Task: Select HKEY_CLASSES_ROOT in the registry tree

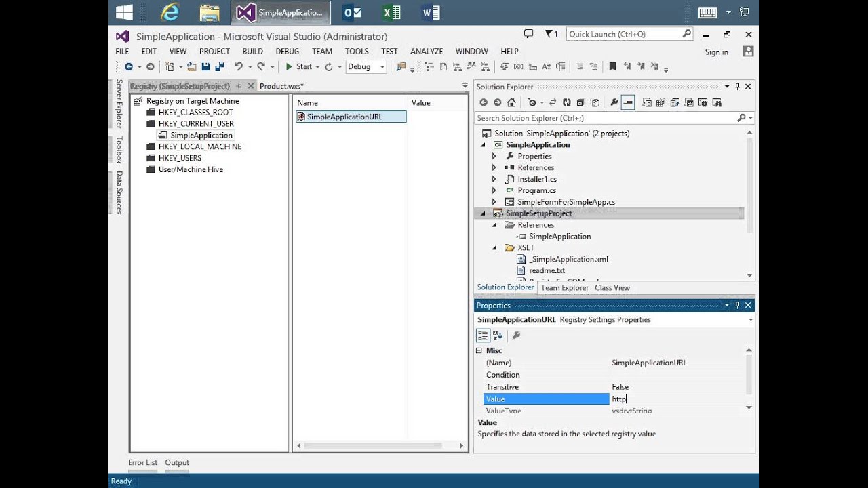Action: (x=195, y=113)
